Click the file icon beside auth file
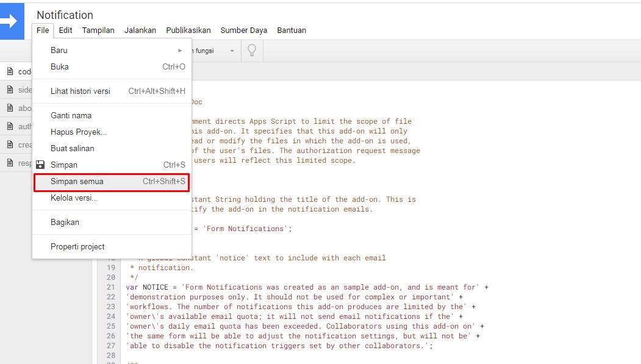This screenshot has width=641, height=364. [10, 126]
